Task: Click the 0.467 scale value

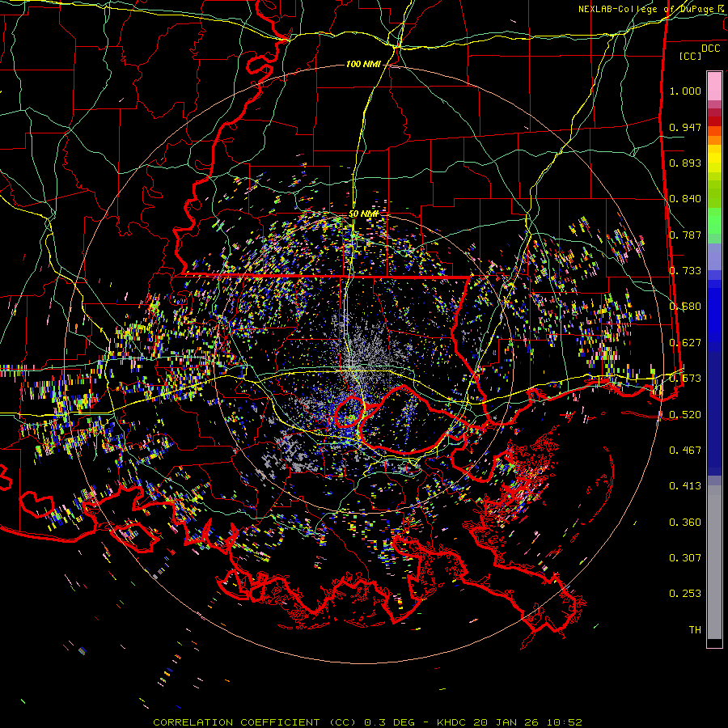Action: (685, 451)
